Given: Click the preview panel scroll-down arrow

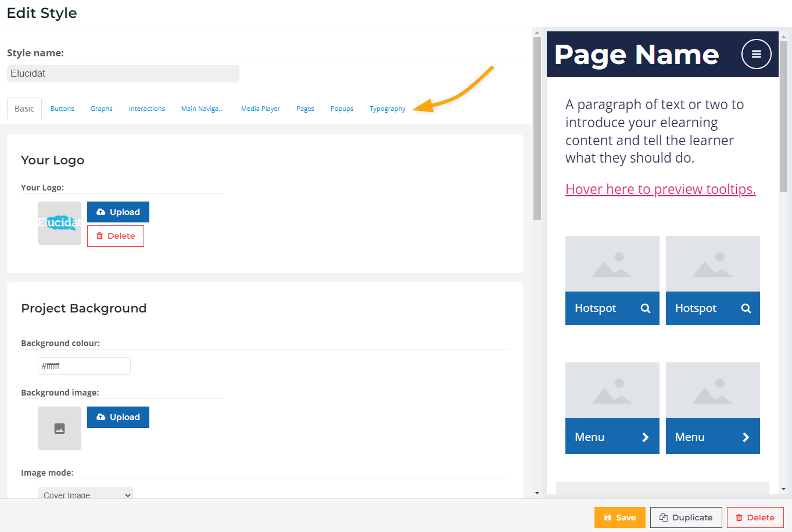Looking at the screenshot, I should tap(783, 489).
